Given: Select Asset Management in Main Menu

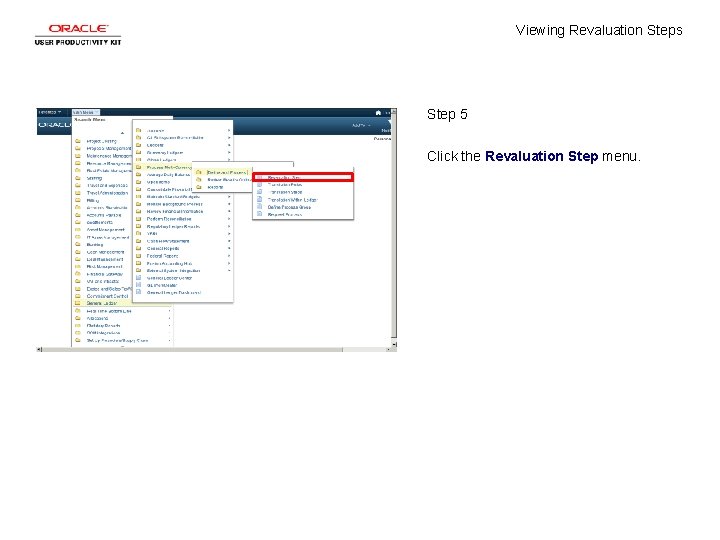Looking at the screenshot, I should (x=106, y=230).
